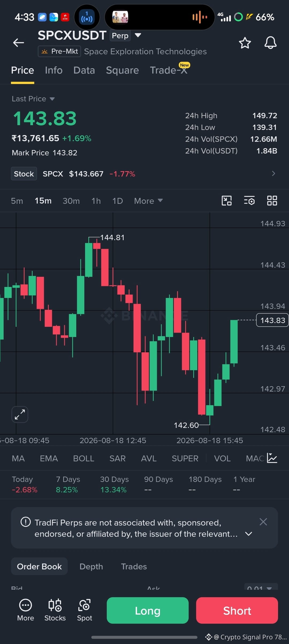Tap the 142.60 low label on chart
Viewport: 289px width, 644px height.
[186, 425]
